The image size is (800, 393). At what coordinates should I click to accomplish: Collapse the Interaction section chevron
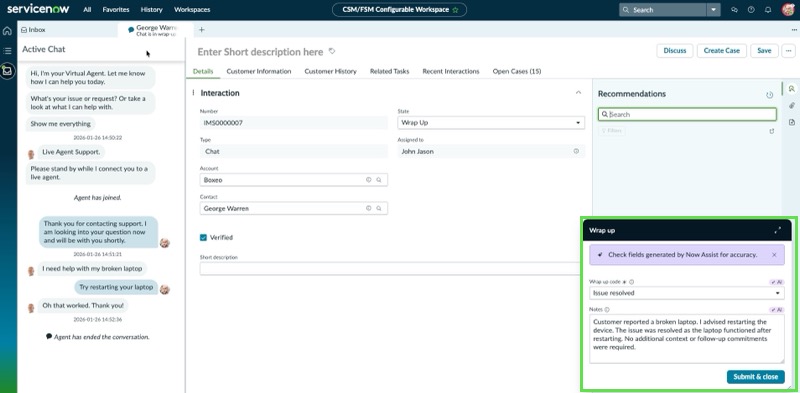coord(578,93)
